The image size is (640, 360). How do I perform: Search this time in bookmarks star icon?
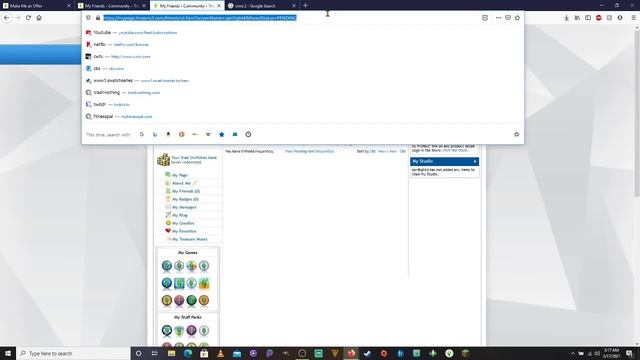(x=222, y=134)
